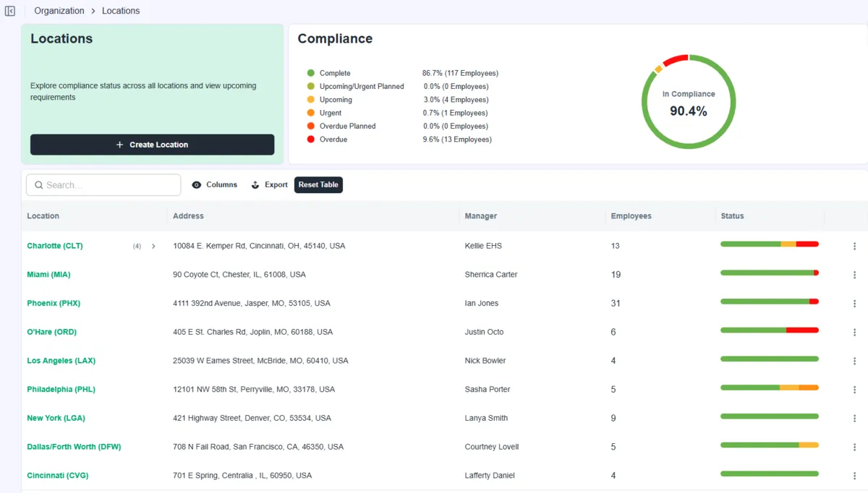
Task: Open the actions menu for Charlotte (CLT) row
Action: coord(854,246)
